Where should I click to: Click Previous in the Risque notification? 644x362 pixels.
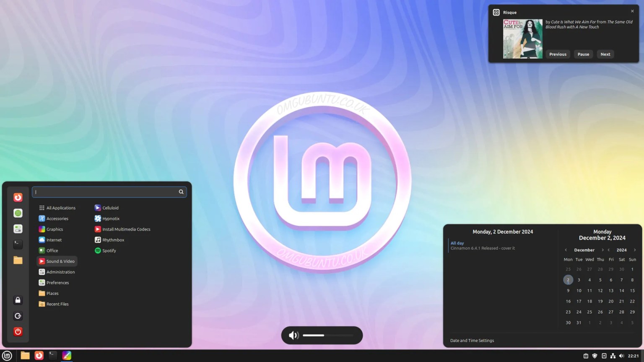[558, 54]
